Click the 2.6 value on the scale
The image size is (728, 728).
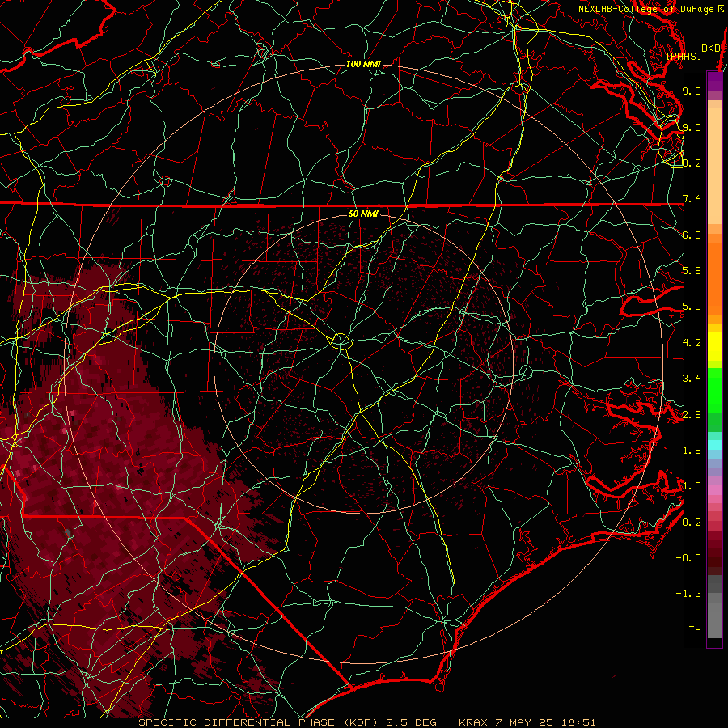point(692,415)
